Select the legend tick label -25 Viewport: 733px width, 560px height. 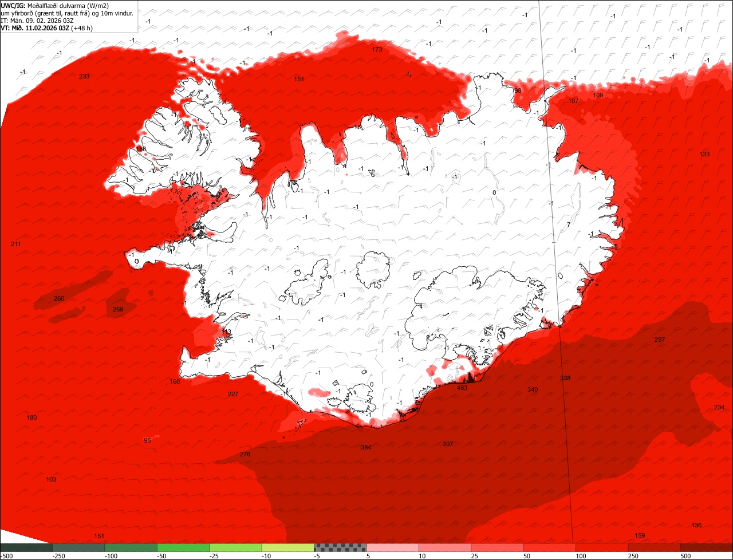pyautogui.click(x=215, y=556)
